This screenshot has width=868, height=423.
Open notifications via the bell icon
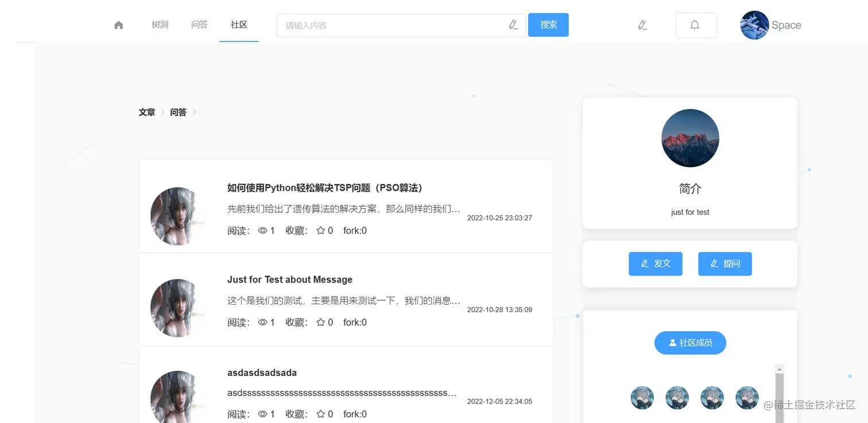(695, 25)
